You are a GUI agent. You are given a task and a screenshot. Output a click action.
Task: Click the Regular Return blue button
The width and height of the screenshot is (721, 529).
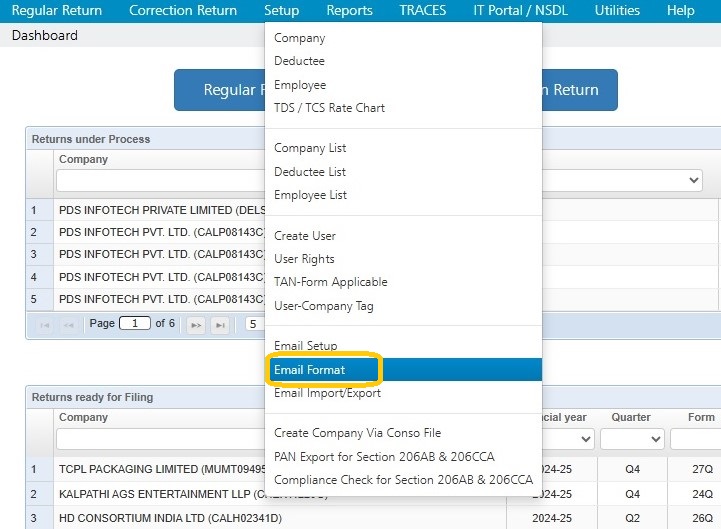pyautogui.click(x=220, y=90)
